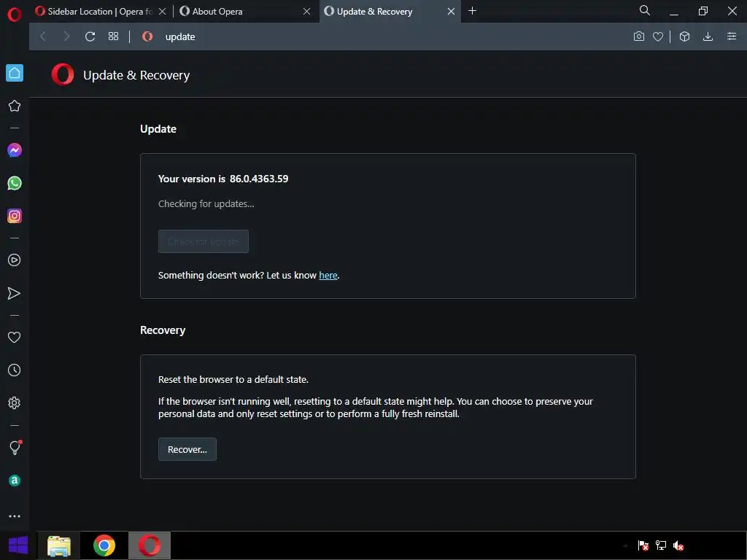Screen dimensions: 747x560
Task: Show hidden tray icons arrow
Action: point(625,545)
